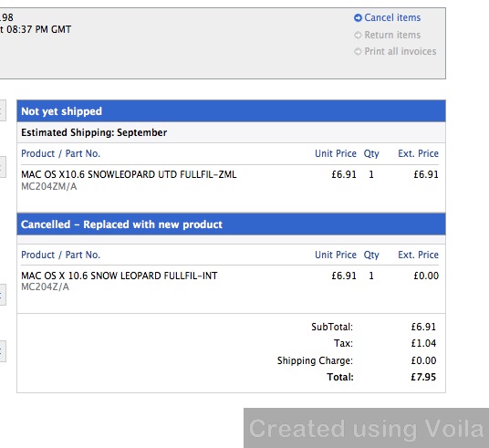Viewport: 489px width, 448px height.
Task: Select Estimated Shipping: September row
Action: (x=231, y=132)
